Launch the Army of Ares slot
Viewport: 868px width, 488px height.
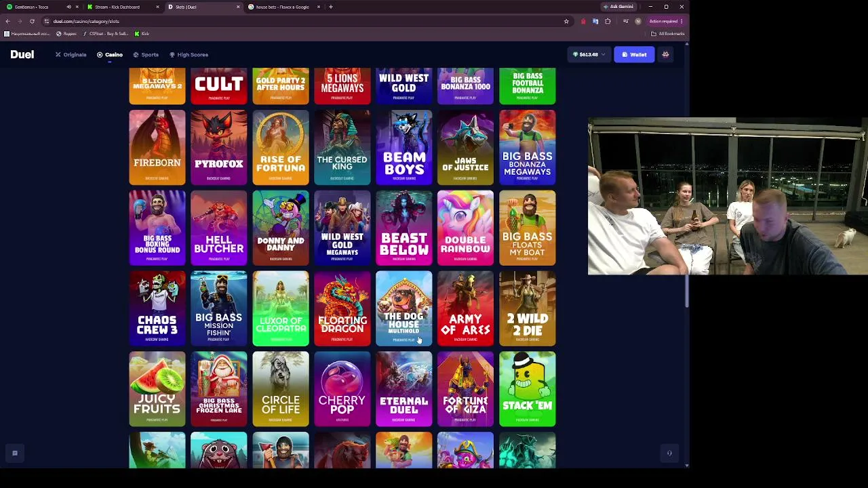click(x=466, y=308)
